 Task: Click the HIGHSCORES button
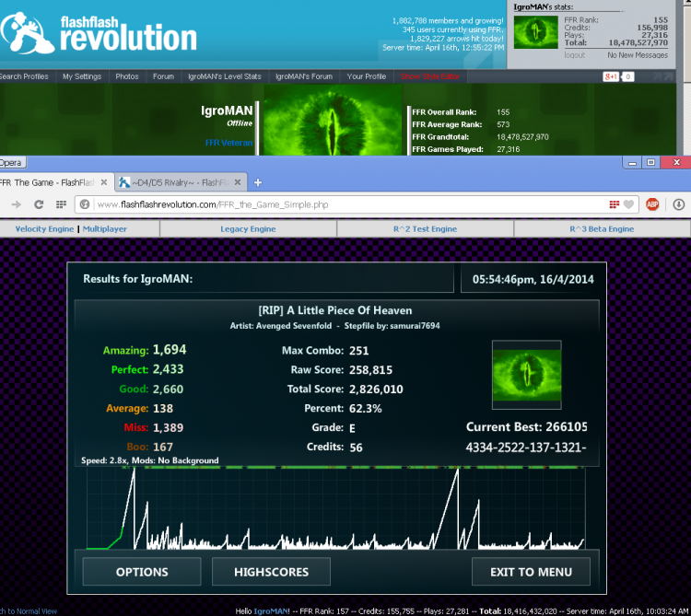click(x=271, y=572)
